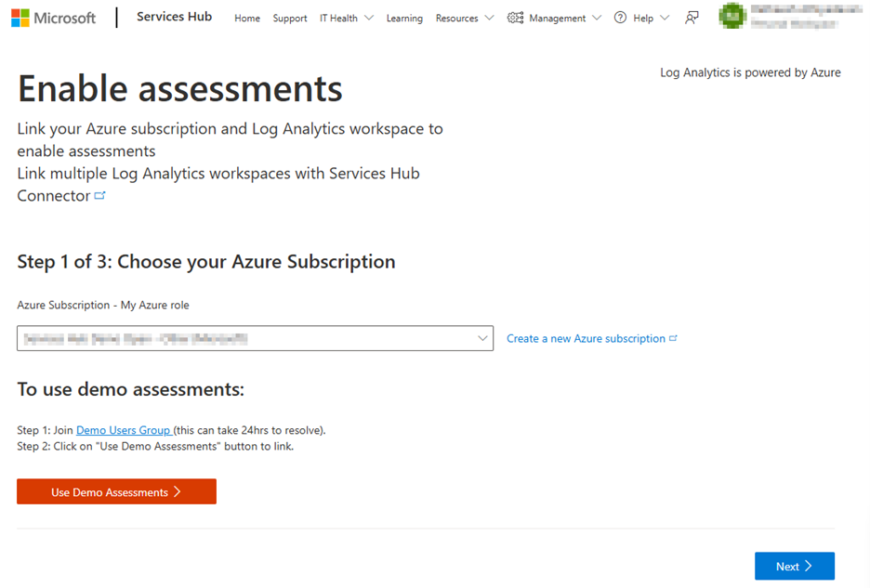Open the user profile avatar
This screenshot has width=870, height=588.
[732, 16]
